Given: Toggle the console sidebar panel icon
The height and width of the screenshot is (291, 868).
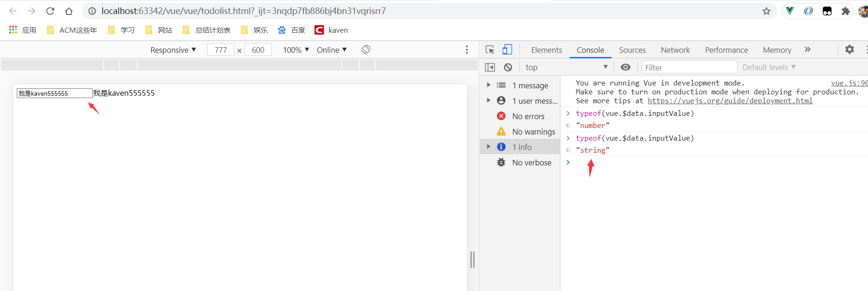Looking at the screenshot, I should coord(490,67).
